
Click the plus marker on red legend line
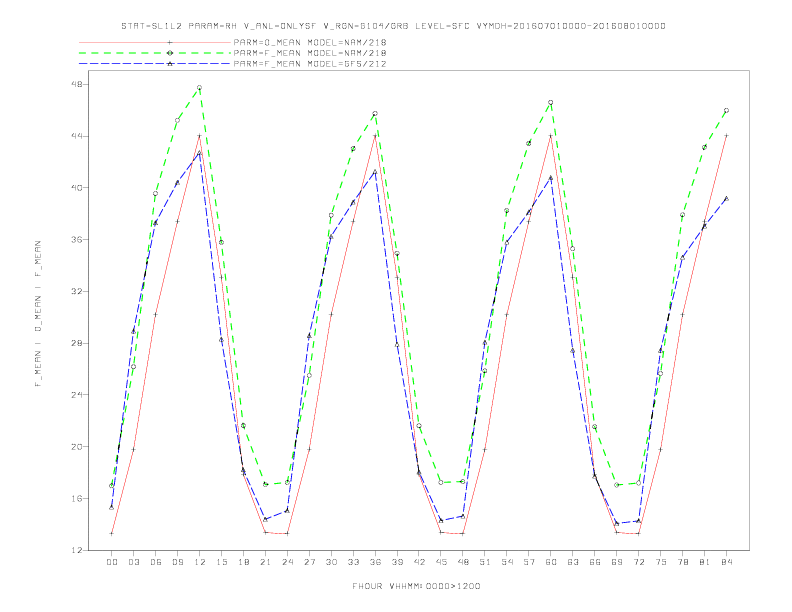170,42
